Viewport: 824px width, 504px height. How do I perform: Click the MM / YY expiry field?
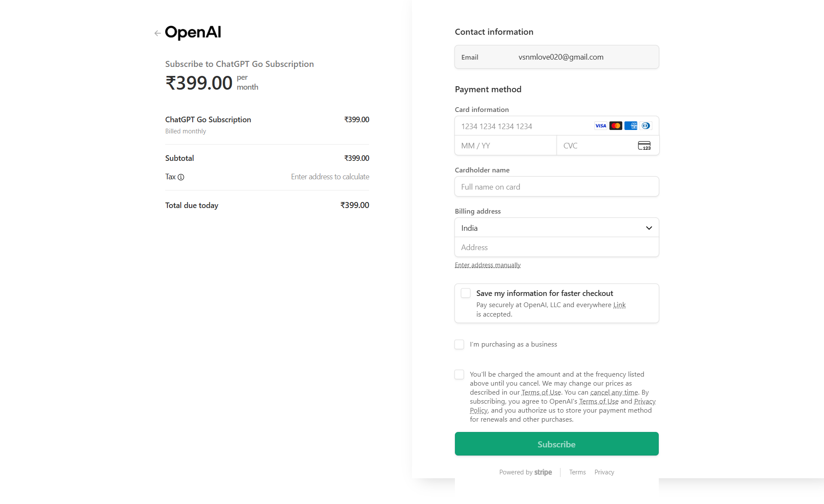506,146
